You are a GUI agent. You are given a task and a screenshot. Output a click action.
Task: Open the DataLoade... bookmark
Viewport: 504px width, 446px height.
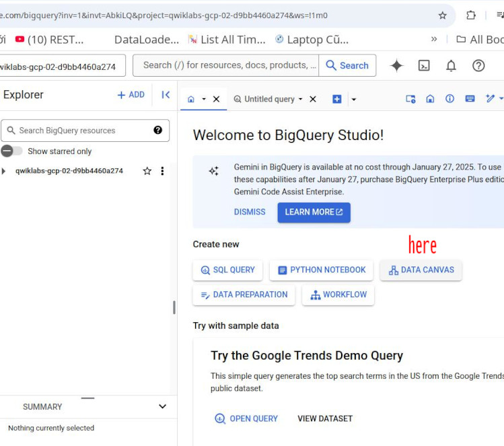(x=147, y=40)
